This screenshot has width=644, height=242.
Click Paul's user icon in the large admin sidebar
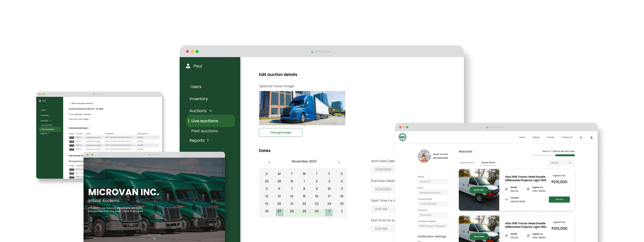(x=188, y=66)
